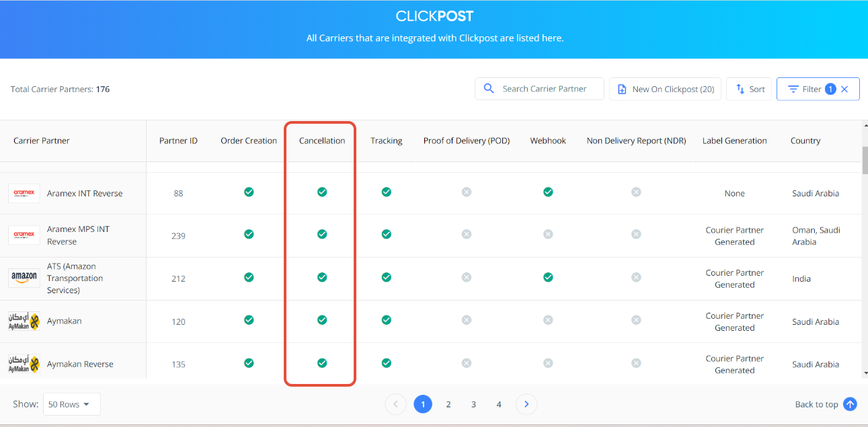
Task: Open the 50 Rows dropdown
Action: click(72, 404)
